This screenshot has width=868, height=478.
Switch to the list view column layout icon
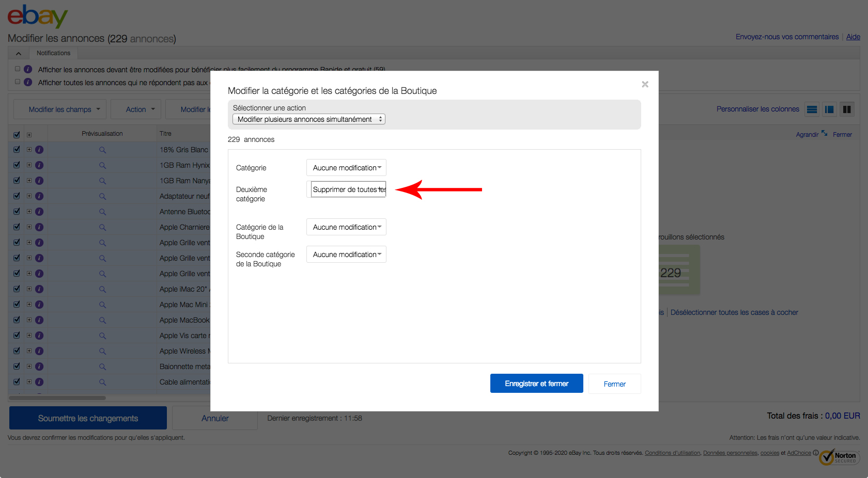pyautogui.click(x=812, y=109)
